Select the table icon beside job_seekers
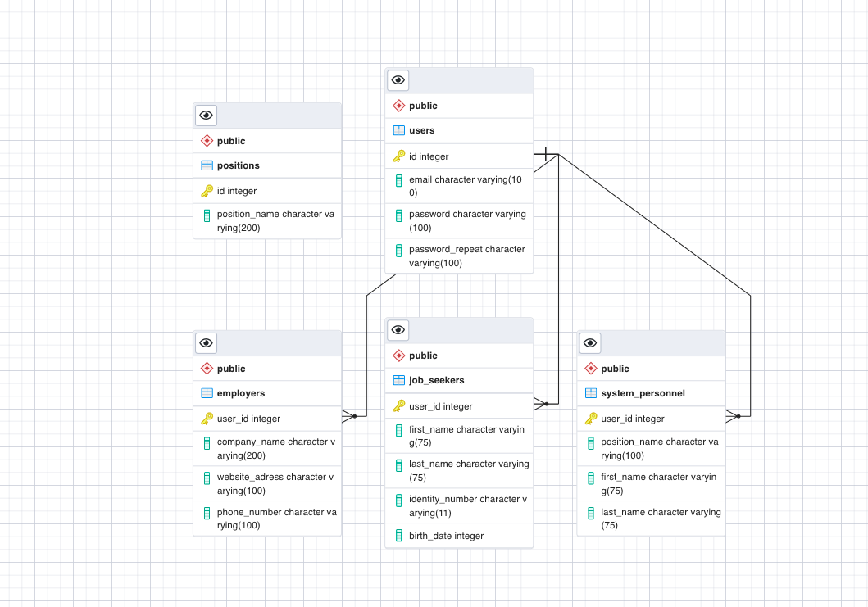The height and width of the screenshot is (607, 868). click(x=399, y=380)
